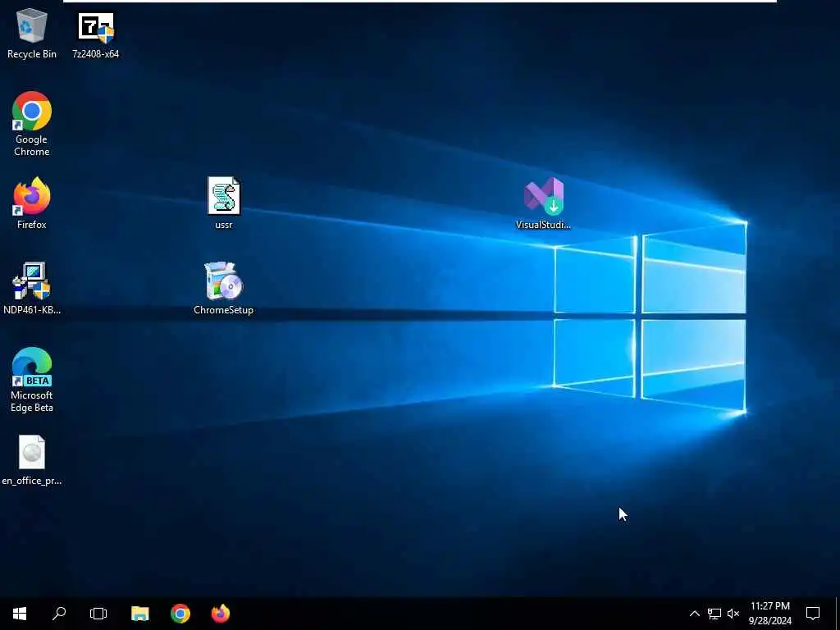Click the muted speaker volume icon

click(x=733, y=614)
